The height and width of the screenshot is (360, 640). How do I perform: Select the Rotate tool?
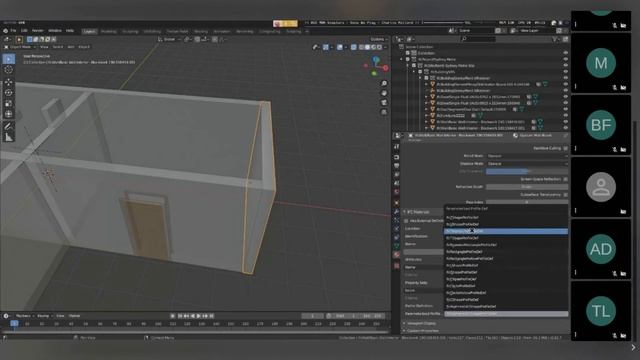coord(9,93)
